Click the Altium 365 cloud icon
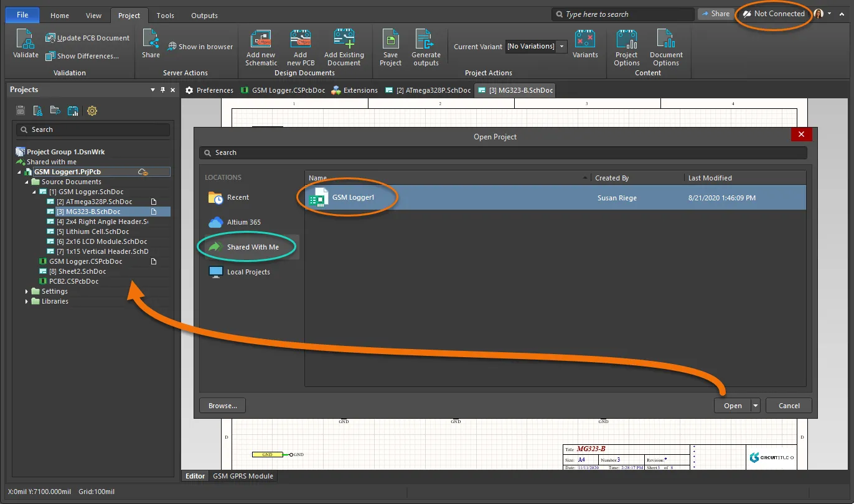The width and height of the screenshot is (854, 504). 216,222
